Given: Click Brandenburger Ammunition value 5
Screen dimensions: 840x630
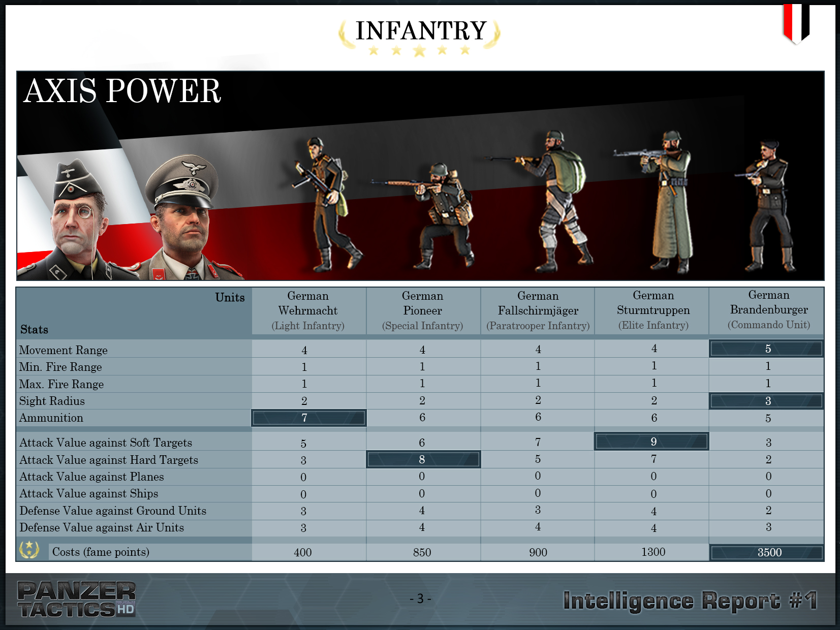Looking at the screenshot, I should pyautogui.click(x=768, y=418).
